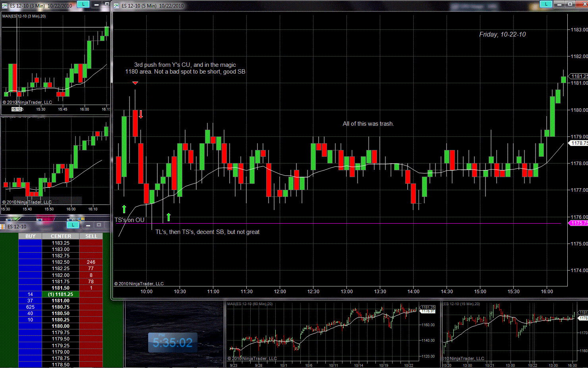Click the buy cell at price 1180.75
Screen dimensions: 588x368
pyautogui.click(x=30, y=307)
